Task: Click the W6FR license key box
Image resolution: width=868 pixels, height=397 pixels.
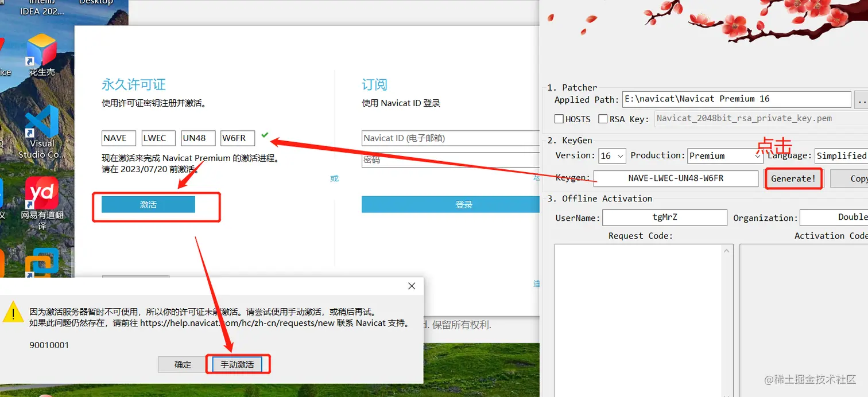Action: 238,138
